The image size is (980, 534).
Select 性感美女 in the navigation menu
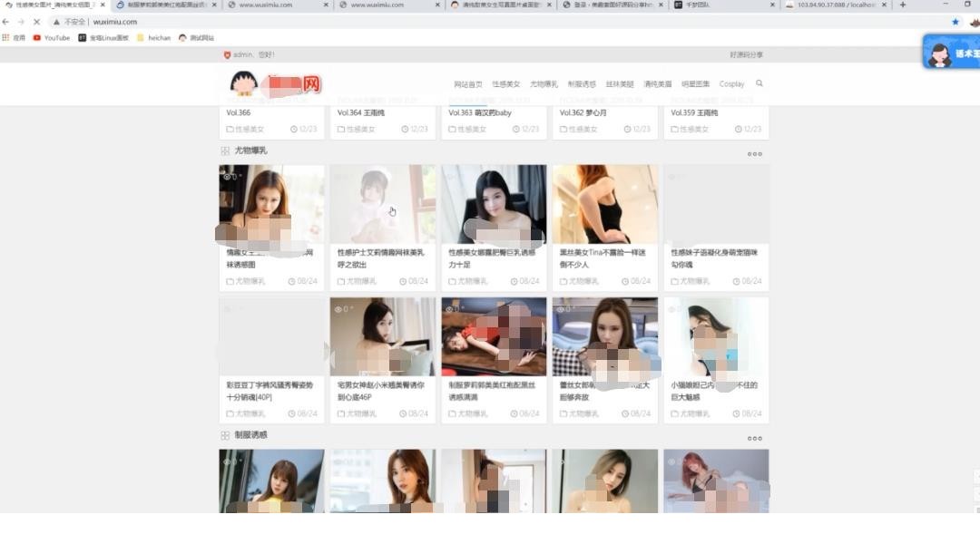505,84
